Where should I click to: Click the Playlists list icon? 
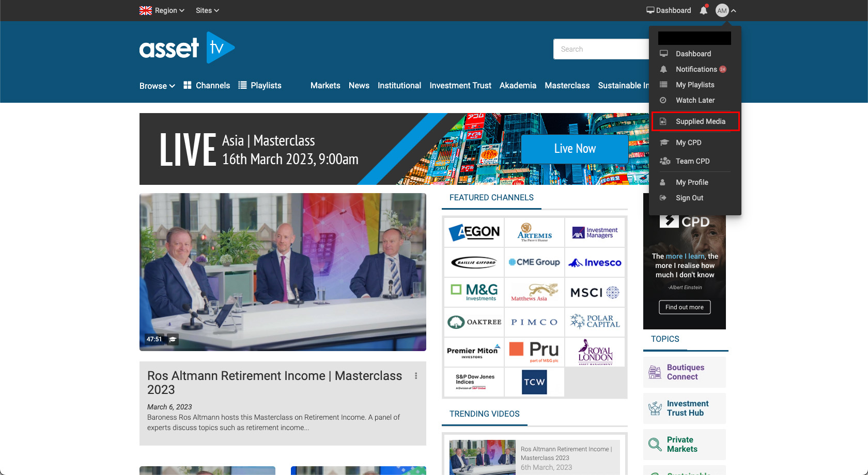[x=242, y=85]
